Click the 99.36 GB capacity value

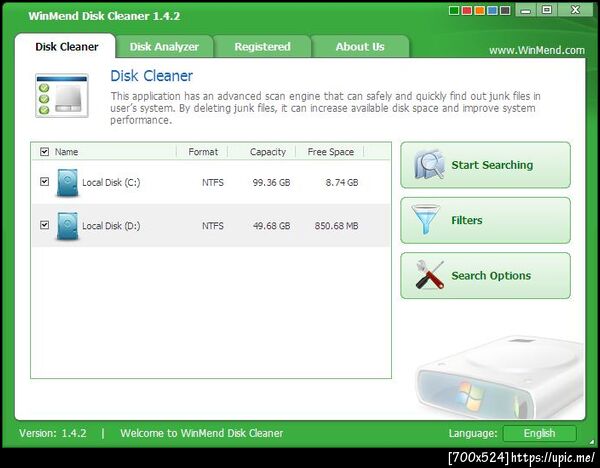click(271, 183)
